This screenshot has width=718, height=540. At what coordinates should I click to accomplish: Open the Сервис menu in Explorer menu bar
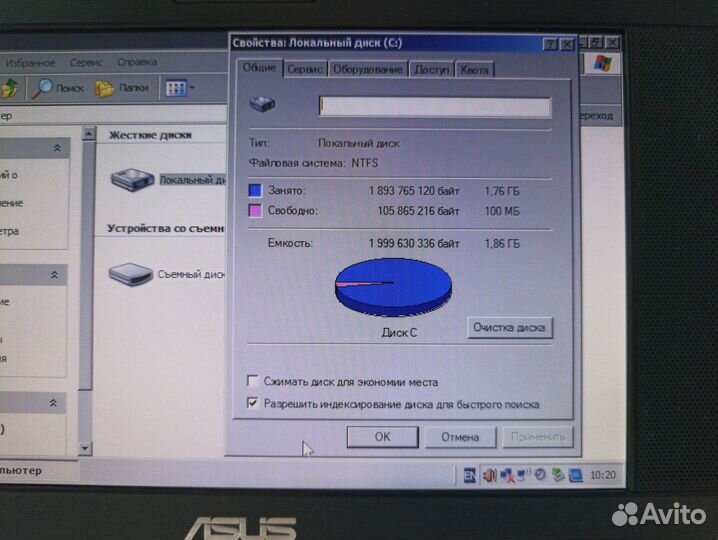click(87, 62)
